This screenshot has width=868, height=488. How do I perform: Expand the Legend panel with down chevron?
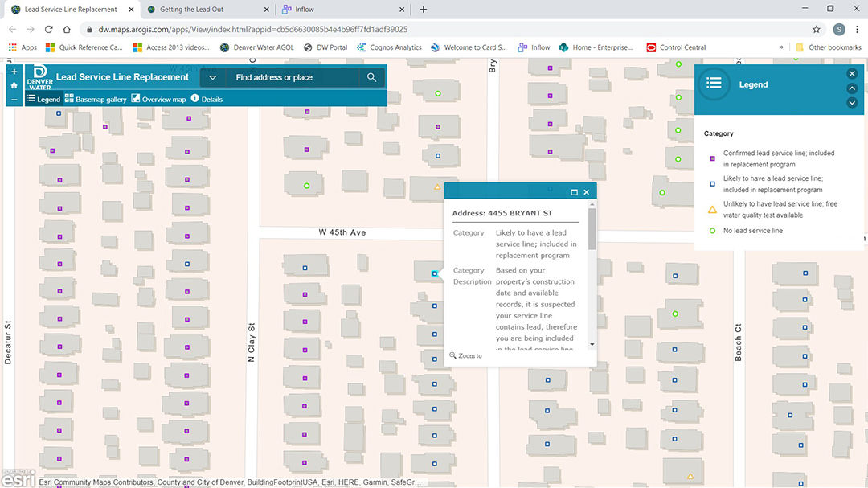click(x=852, y=102)
